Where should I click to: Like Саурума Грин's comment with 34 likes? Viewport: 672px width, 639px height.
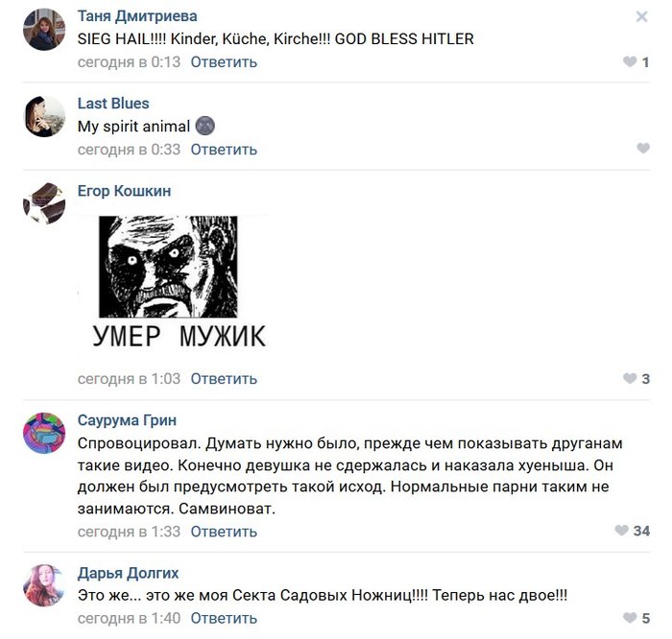(x=621, y=531)
